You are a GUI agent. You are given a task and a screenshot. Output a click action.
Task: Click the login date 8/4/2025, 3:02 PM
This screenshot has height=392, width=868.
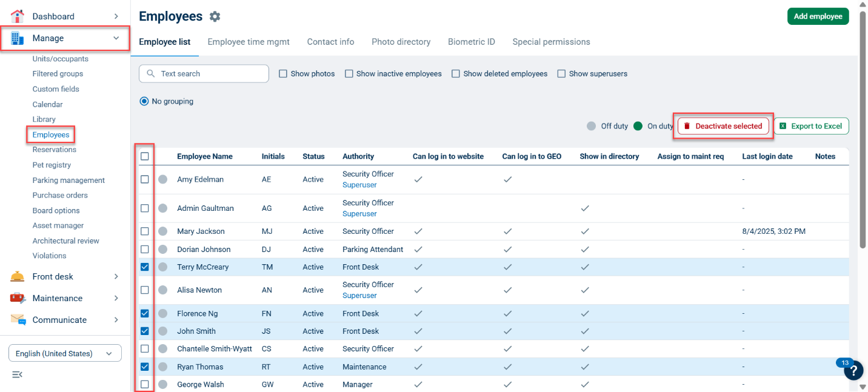pyautogui.click(x=773, y=231)
